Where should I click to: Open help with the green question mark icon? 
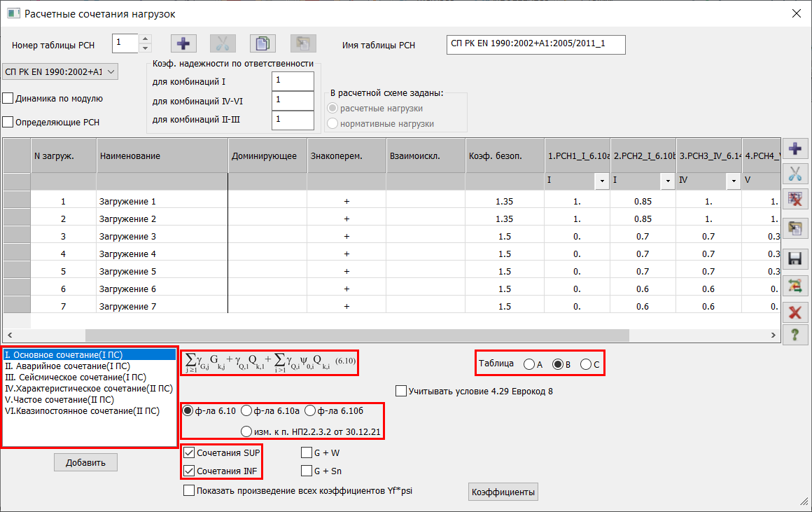click(x=794, y=335)
